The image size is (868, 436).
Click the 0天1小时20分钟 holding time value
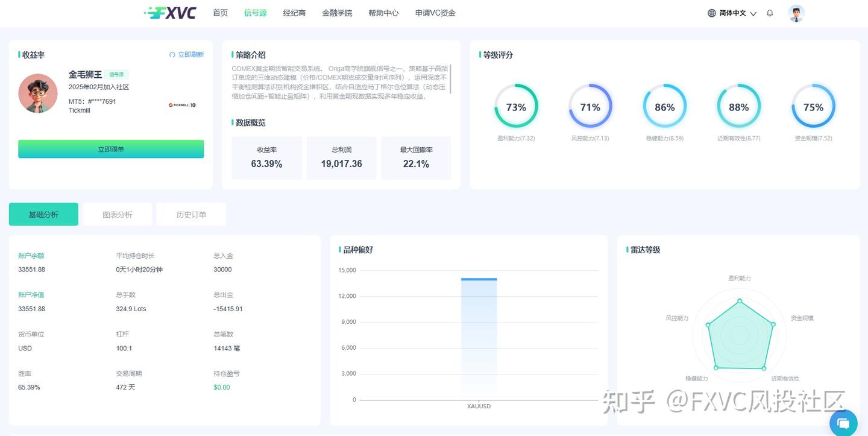pyautogui.click(x=139, y=270)
